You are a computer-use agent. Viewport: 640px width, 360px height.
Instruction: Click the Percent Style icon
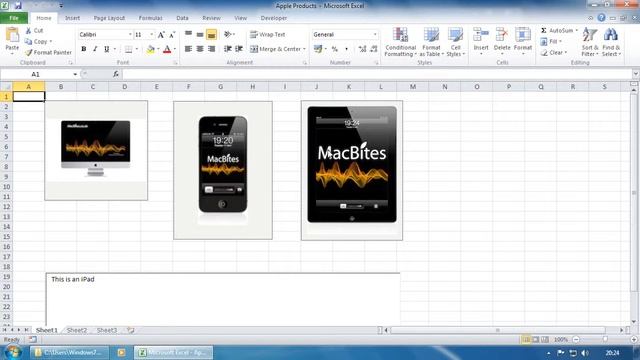pos(335,49)
